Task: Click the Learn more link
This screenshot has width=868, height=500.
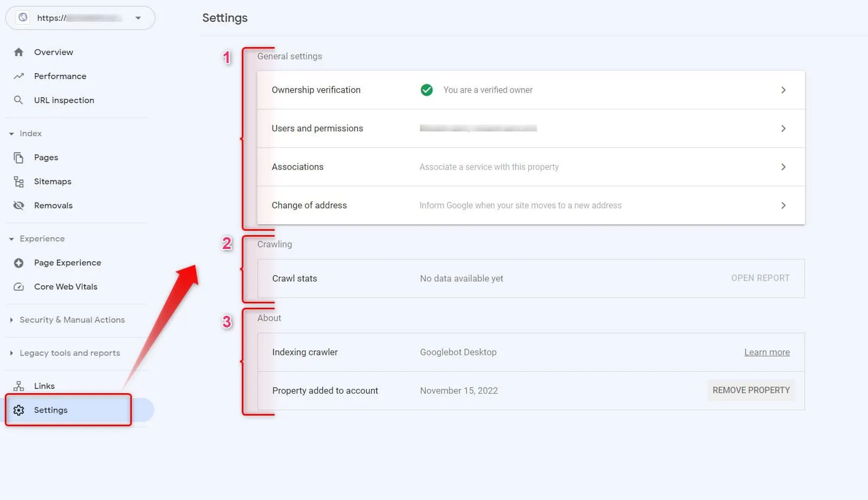Action: 767,352
